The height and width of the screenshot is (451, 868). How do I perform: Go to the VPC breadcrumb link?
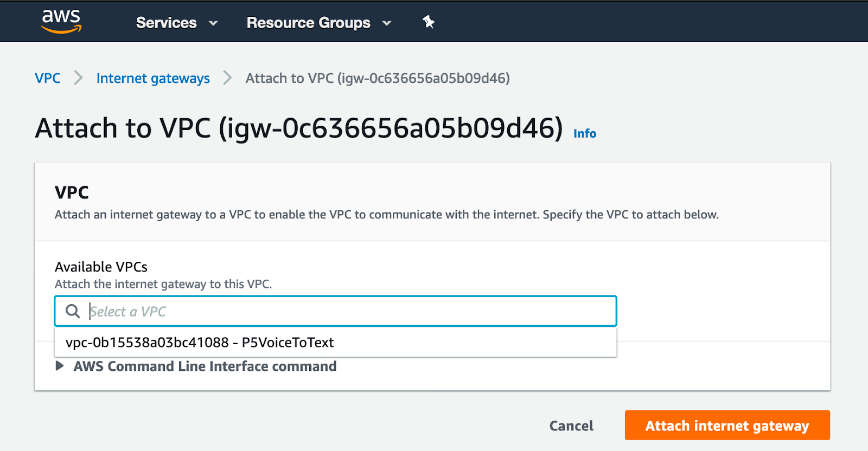pos(48,78)
